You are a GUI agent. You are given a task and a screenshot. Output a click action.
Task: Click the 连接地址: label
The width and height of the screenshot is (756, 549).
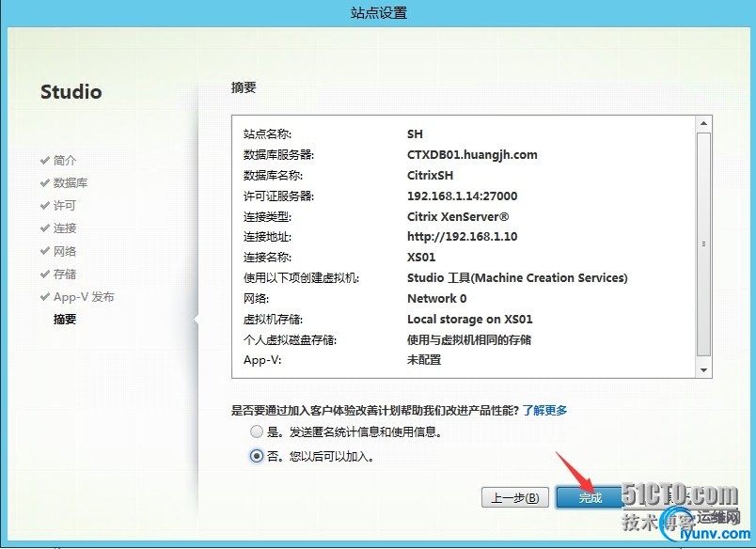point(267,237)
